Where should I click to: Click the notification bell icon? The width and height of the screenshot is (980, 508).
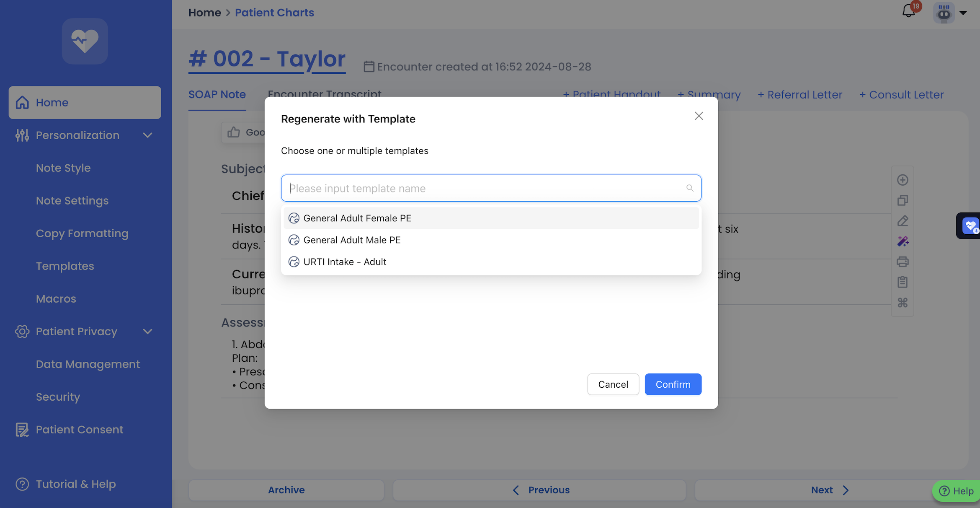[908, 11]
